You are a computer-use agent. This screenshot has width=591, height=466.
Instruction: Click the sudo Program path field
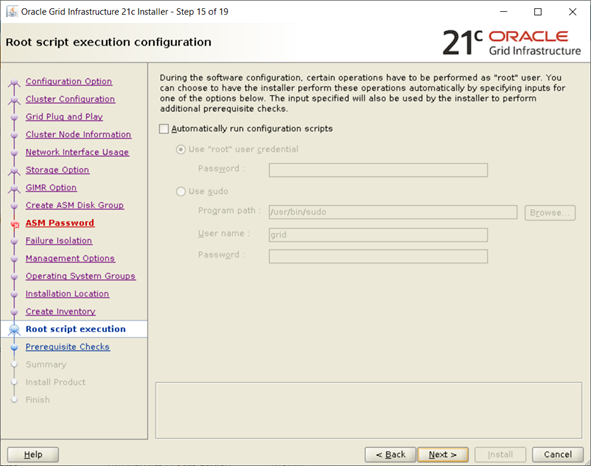[x=393, y=212]
